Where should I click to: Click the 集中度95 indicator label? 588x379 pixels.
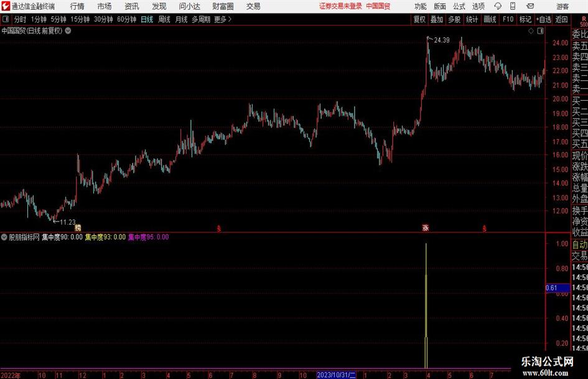point(149,236)
